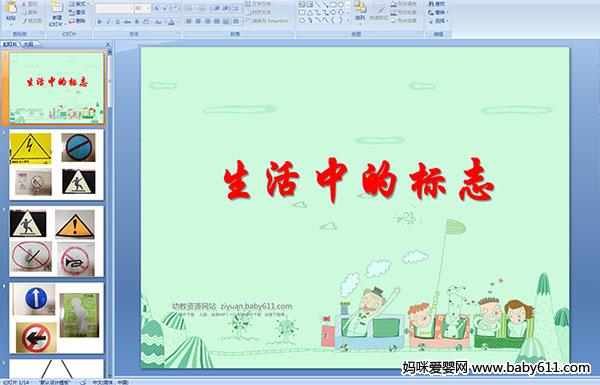The image size is (600, 385).
Task: Click the Arrange icon in drawing group
Action: click(360, 11)
